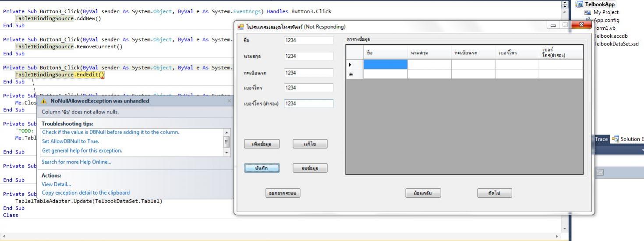Screen dimensions: 644x241
Task: Click the Table1TableAdapter.Update code line
Action: 88,202
